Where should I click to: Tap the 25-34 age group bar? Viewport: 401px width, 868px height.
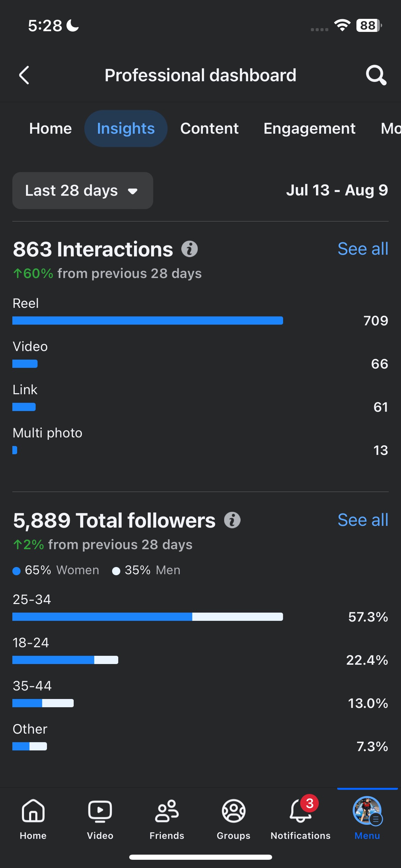click(x=148, y=617)
